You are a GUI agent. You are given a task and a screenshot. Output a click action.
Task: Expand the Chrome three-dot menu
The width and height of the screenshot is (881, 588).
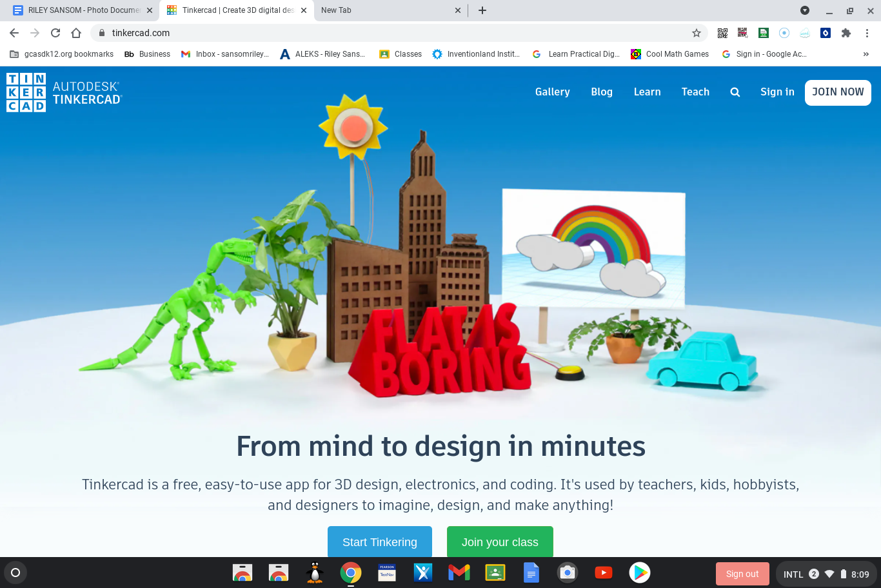click(x=866, y=33)
